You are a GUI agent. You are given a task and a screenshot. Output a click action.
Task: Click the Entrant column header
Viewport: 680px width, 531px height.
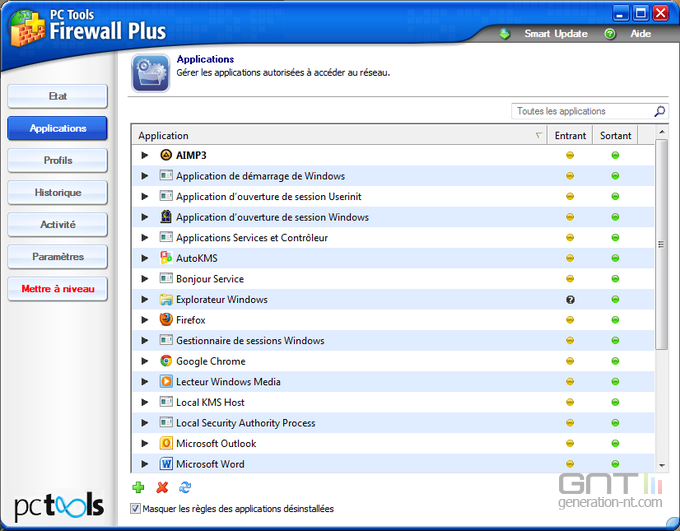click(x=570, y=135)
